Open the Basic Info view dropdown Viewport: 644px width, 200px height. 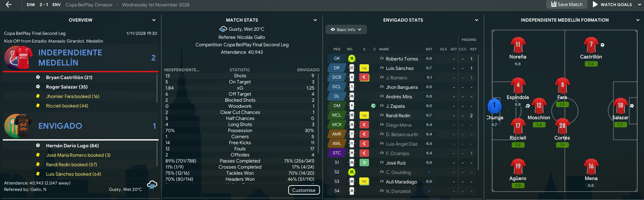point(346,30)
